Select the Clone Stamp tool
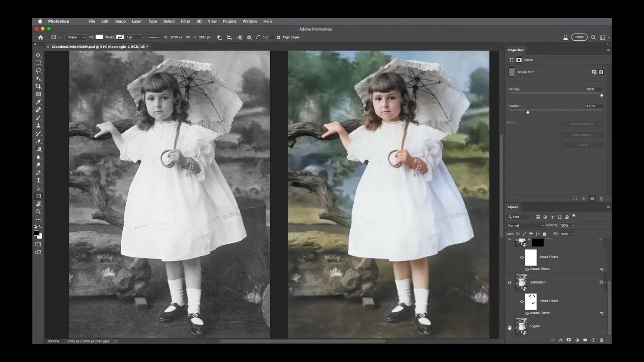644x362 pixels. (38, 125)
